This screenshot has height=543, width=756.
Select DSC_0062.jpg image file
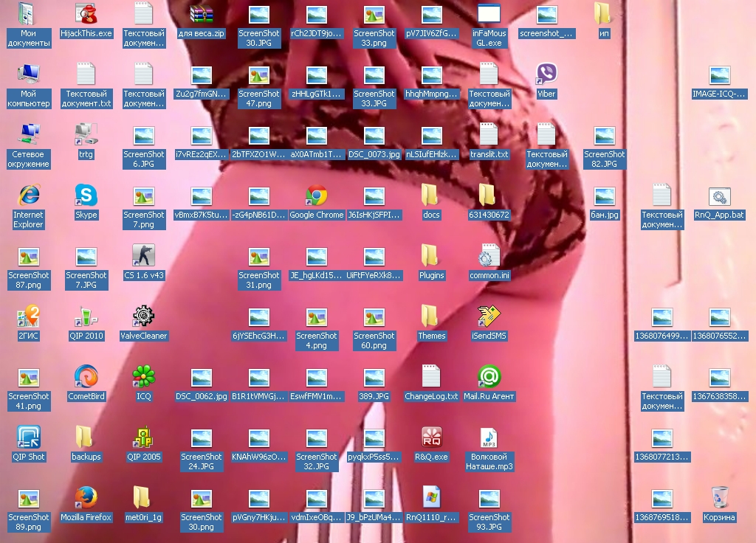pyautogui.click(x=201, y=377)
